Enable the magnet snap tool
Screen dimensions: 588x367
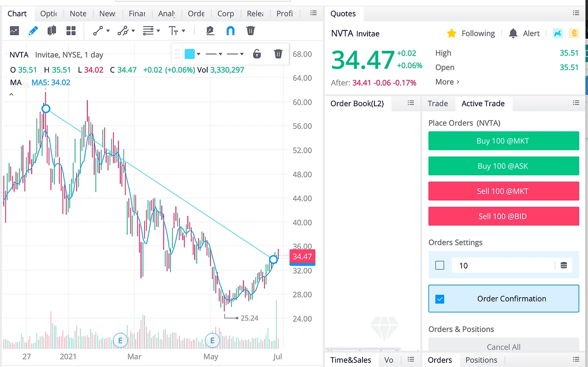tap(231, 31)
